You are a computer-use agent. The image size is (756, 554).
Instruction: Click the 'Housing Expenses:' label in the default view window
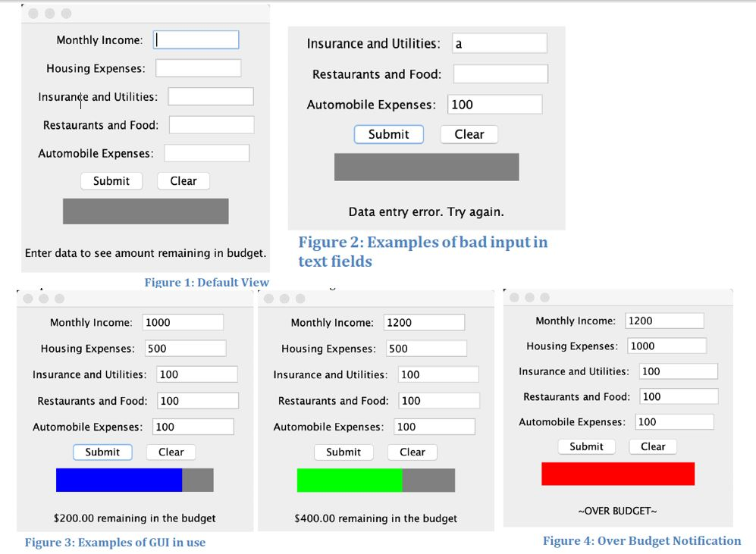[96, 68]
